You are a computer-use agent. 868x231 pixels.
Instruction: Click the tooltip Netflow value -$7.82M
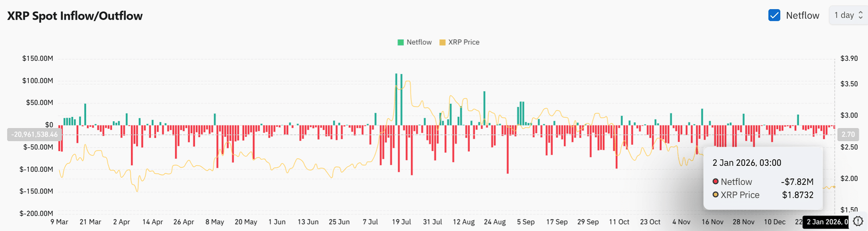(x=797, y=182)
